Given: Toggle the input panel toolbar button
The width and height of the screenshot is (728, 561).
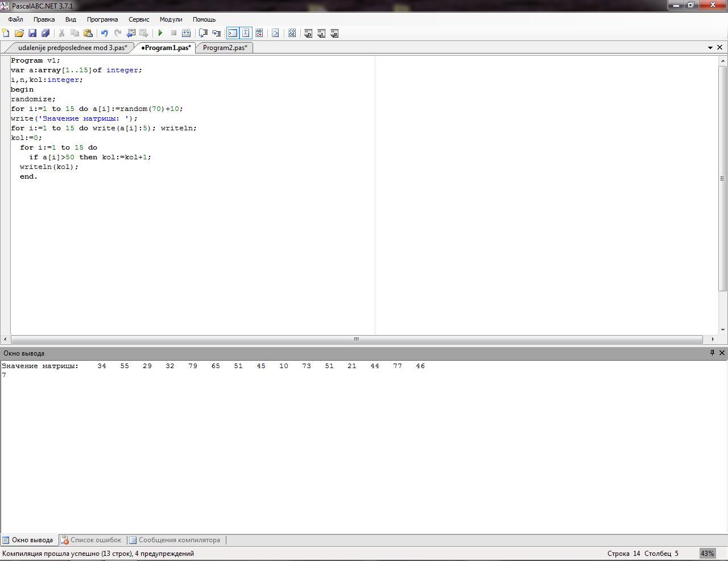Looking at the screenshot, I should (246, 33).
